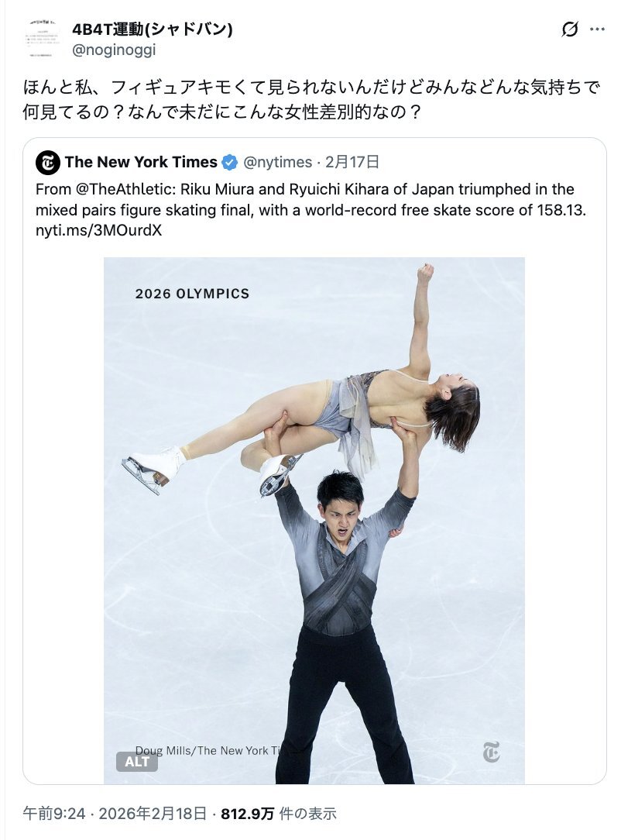
Task: Click the blue verified badge beside New York Times
Action: click(230, 162)
